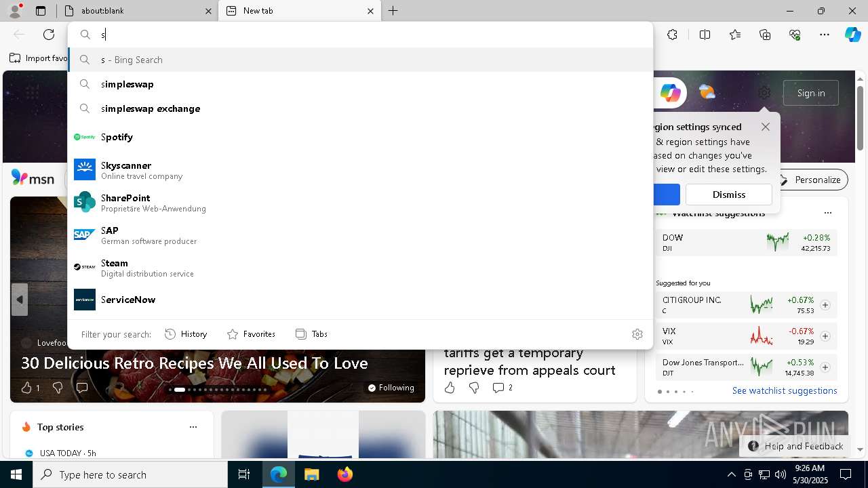Open the Edge profile icon
This screenshot has height=488, width=868.
coord(14,11)
